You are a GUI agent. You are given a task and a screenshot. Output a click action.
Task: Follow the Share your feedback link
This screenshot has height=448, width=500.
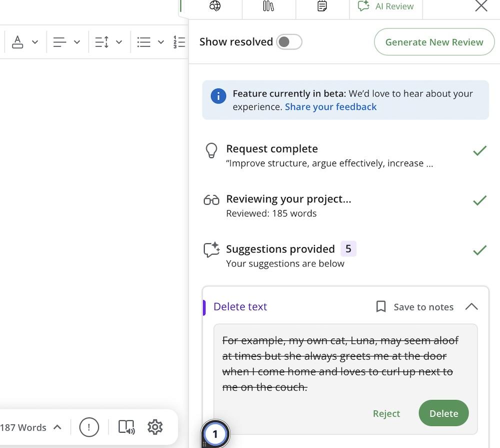coord(330,107)
